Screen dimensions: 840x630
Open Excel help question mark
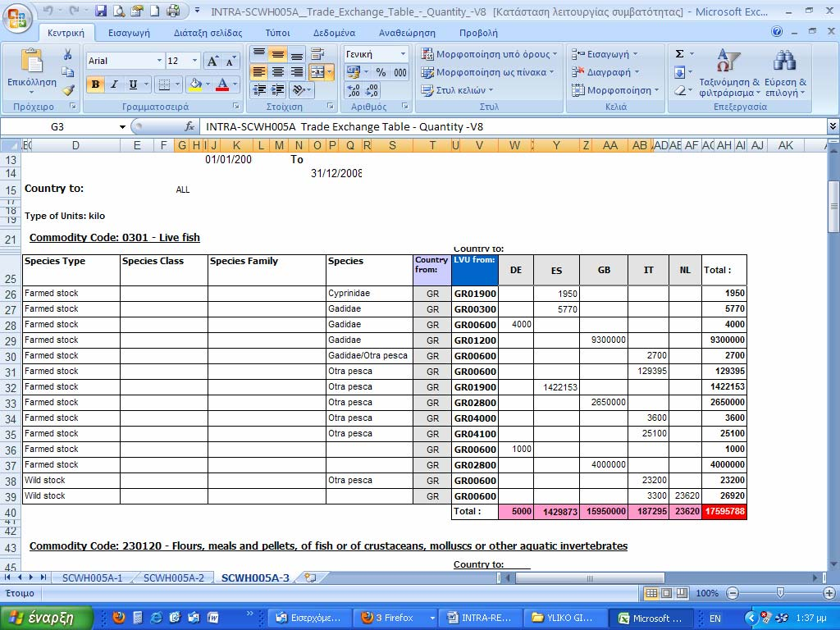coord(777,32)
